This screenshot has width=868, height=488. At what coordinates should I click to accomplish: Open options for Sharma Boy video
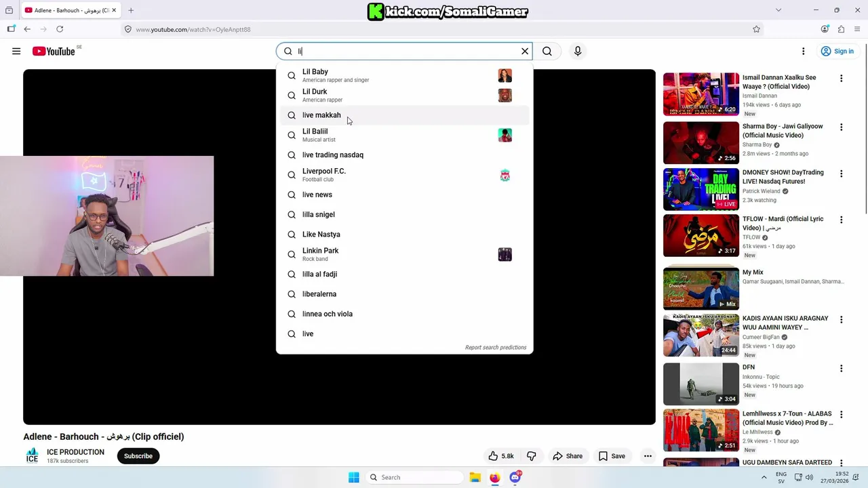[x=841, y=127]
